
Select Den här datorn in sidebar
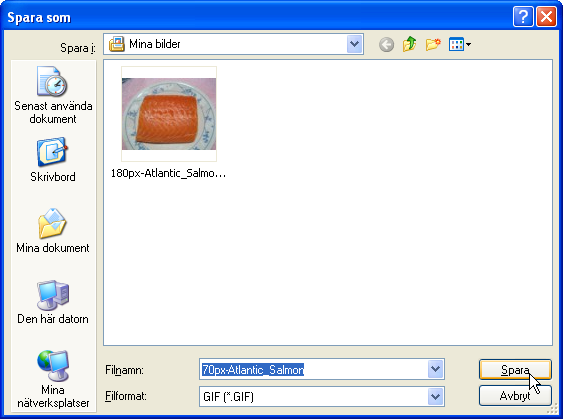click(53, 302)
